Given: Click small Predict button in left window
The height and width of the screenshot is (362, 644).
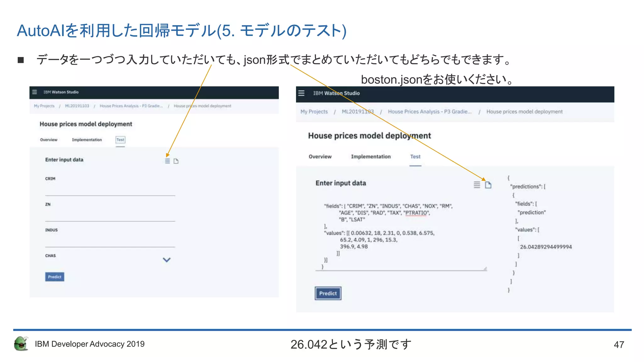Looking at the screenshot, I should [x=55, y=277].
